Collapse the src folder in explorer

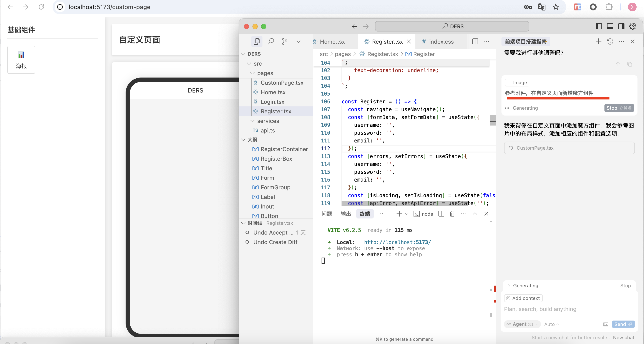click(249, 64)
